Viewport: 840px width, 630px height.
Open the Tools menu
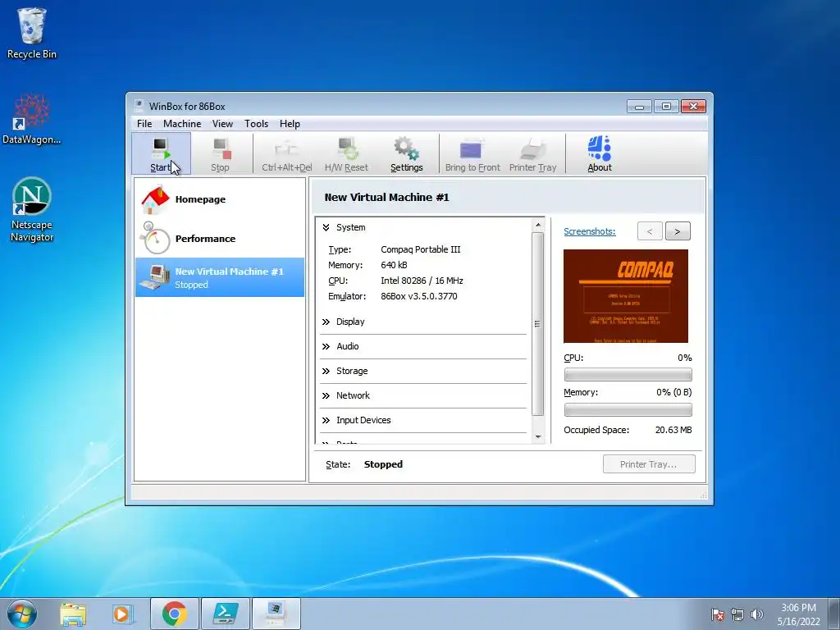coord(256,124)
